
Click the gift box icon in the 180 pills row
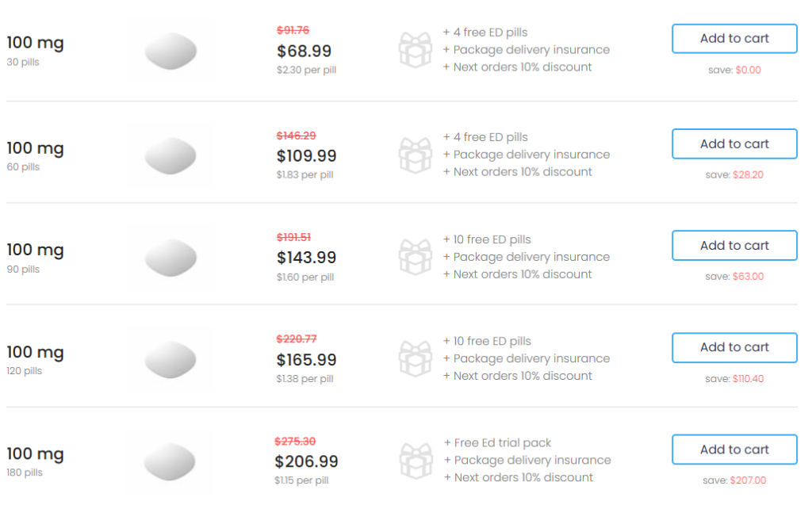(x=416, y=461)
